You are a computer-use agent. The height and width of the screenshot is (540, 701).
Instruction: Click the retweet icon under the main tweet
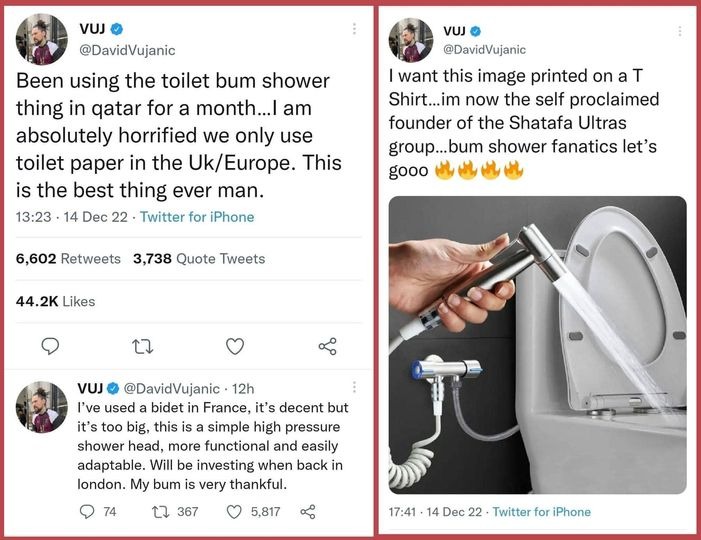point(142,346)
